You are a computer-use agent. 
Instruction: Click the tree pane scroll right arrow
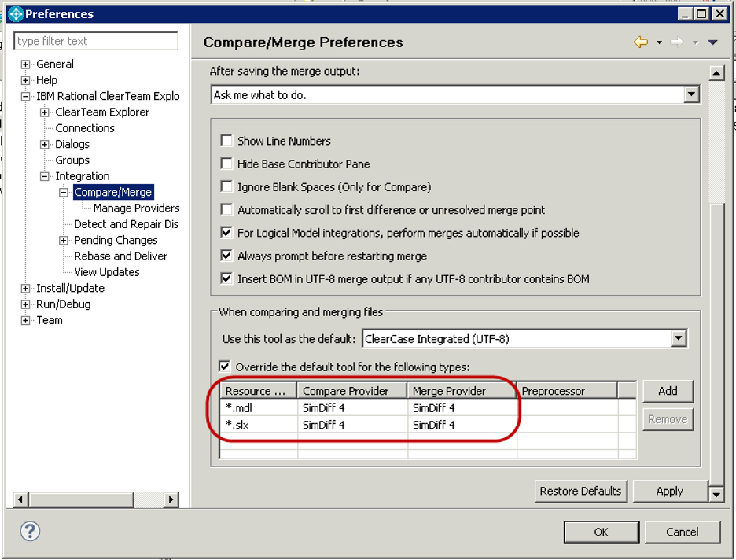(x=171, y=499)
